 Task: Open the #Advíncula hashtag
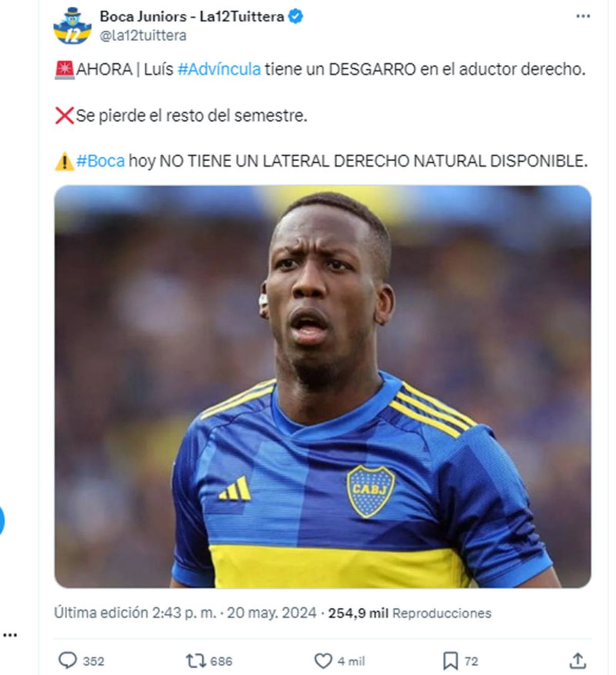[219, 69]
